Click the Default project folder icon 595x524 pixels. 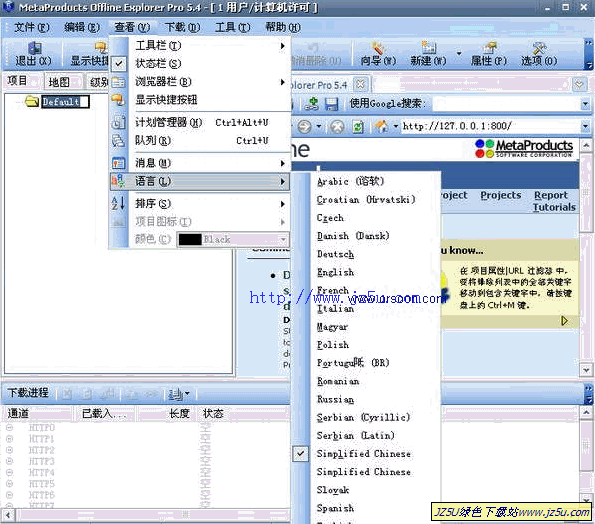(x=32, y=101)
